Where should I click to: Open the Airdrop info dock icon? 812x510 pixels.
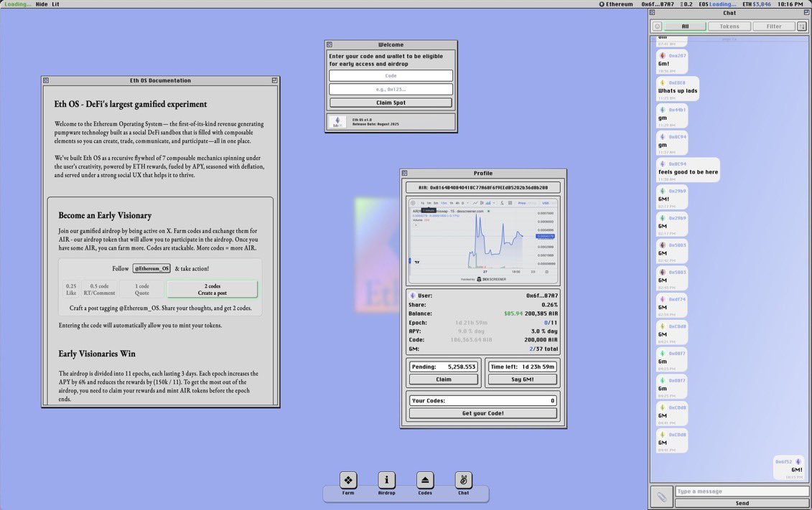pos(386,480)
